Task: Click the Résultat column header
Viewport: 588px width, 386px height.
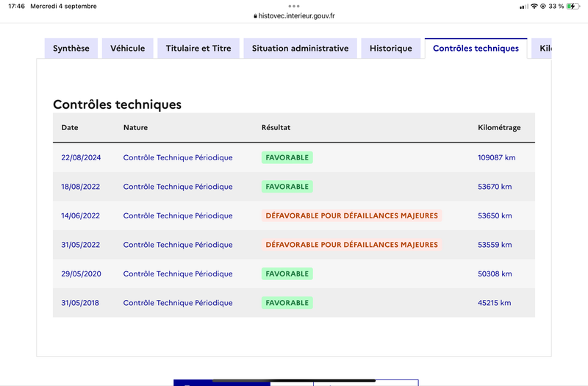Action: [x=276, y=127]
